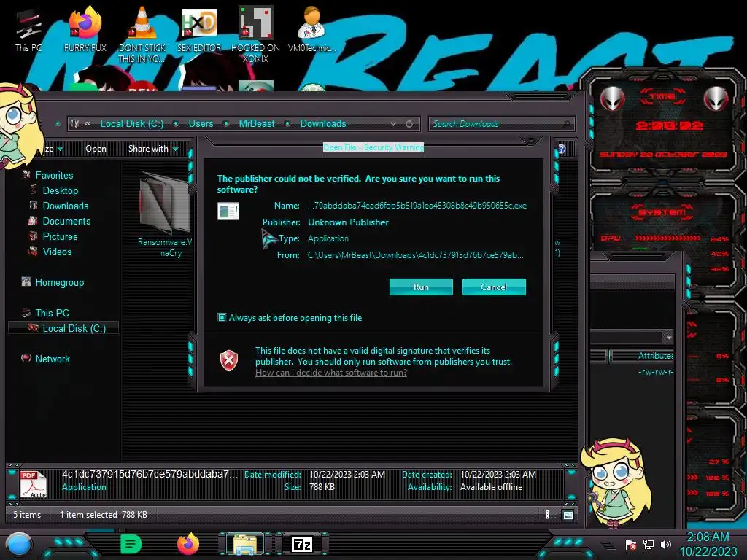Open the green notes app in taskbar
The image size is (747, 560).
point(131,544)
